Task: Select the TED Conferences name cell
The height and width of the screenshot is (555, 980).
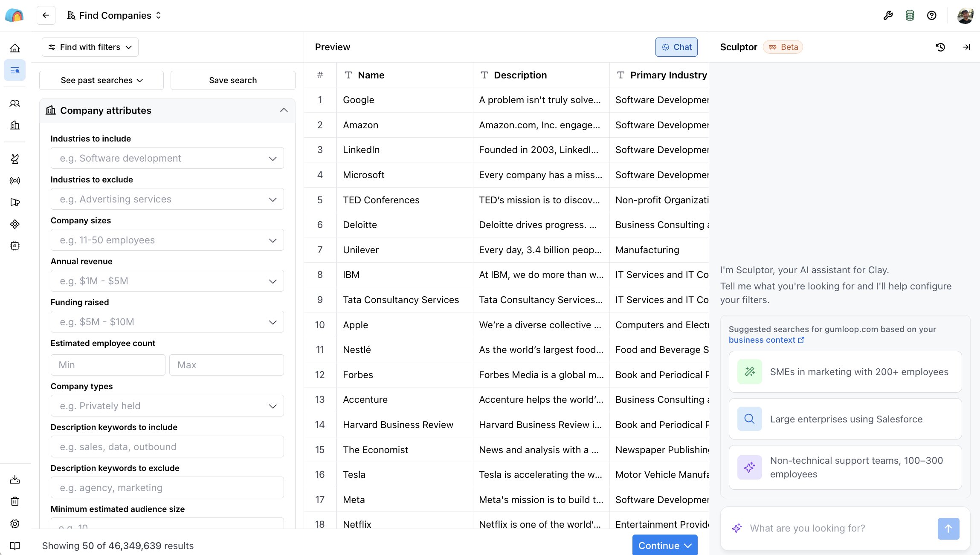Action: pyautogui.click(x=405, y=200)
